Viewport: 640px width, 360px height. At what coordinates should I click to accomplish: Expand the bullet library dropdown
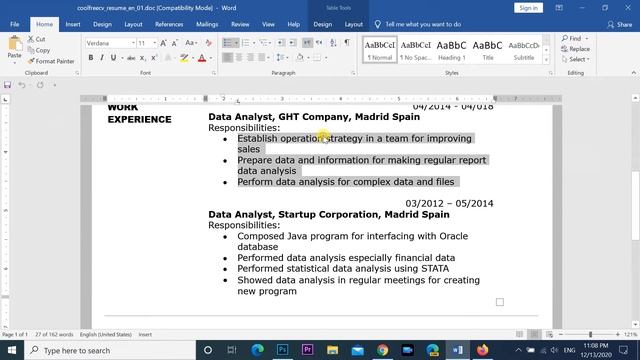coord(236,43)
